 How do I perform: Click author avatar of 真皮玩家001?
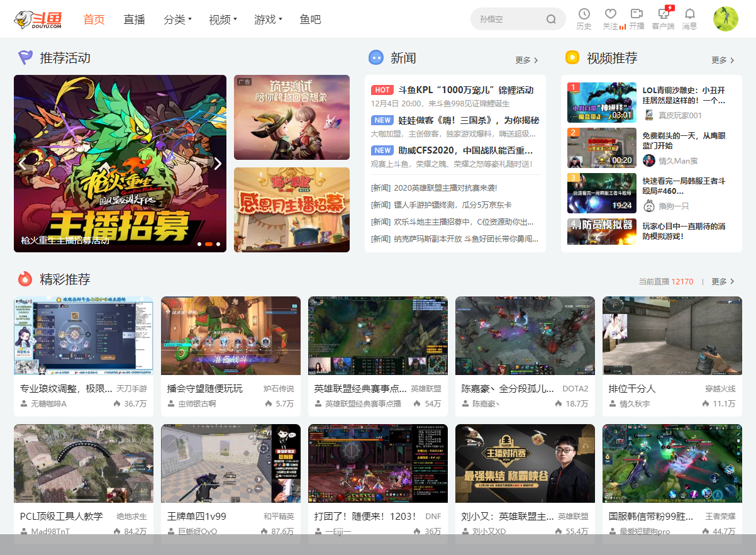[648, 115]
